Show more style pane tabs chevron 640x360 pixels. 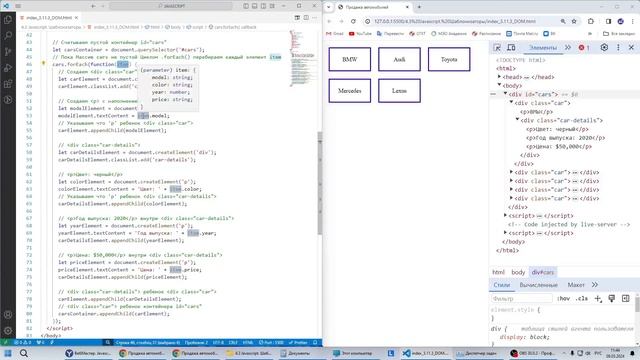tap(595, 284)
